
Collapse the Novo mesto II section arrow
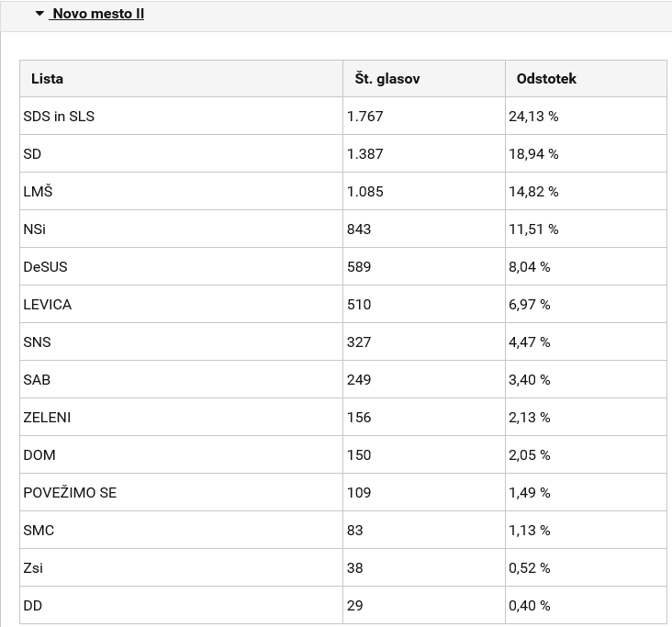(39, 14)
